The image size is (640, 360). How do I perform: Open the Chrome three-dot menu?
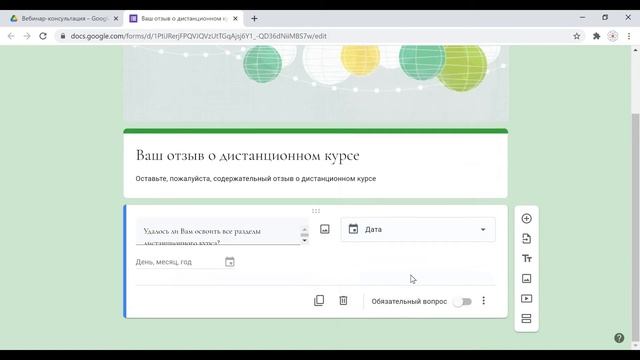point(629,36)
